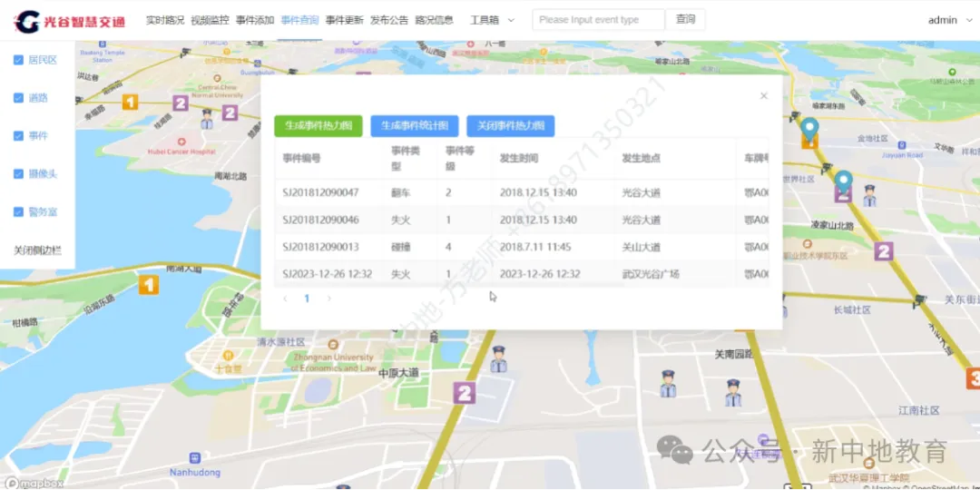
Task: Click the 碰撞 event type cell
Action: pos(401,247)
